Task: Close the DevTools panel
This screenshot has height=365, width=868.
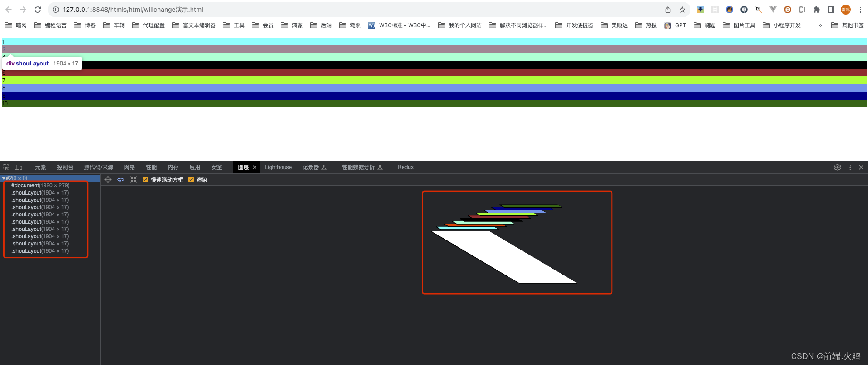Action: (861, 167)
